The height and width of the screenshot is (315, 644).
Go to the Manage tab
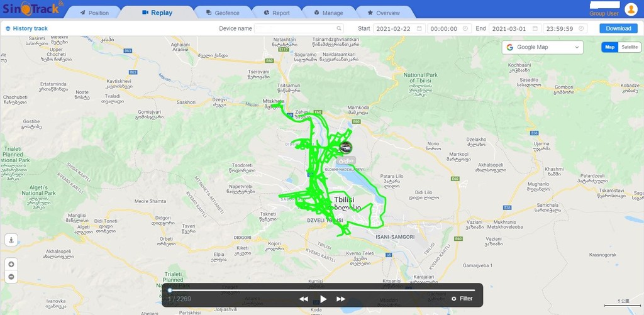[x=328, y=13]
